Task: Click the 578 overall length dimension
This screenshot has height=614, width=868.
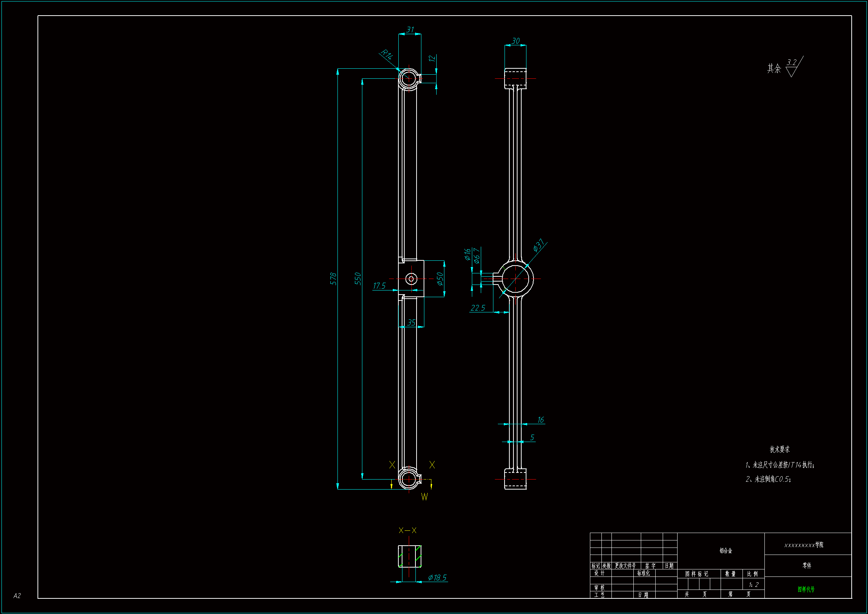Action: [x=333, y=279]
